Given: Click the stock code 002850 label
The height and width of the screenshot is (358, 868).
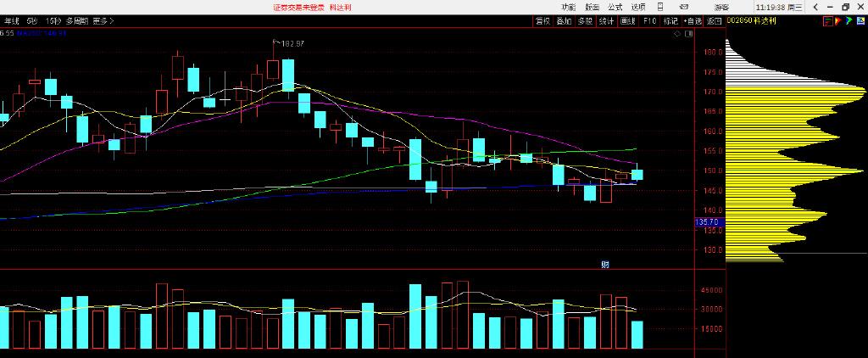Looking at the screenshot, I should [738, 21].
